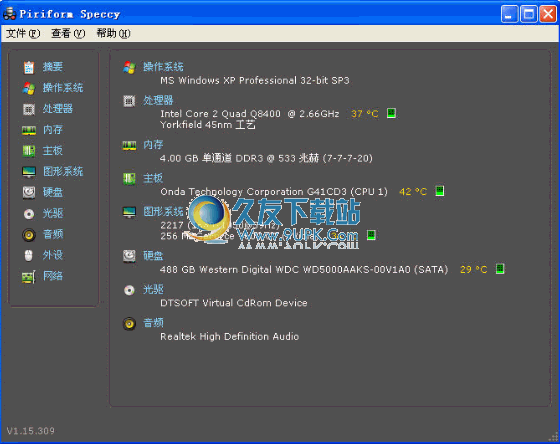Screen dimensions: 560x444
Task: Open the 查看(V) menu
Action: (x=68, y=34)
